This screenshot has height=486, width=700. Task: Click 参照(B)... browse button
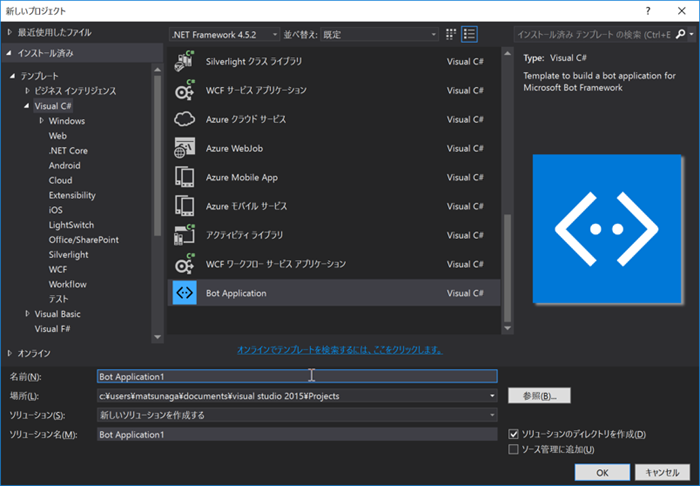coord(539,396)
